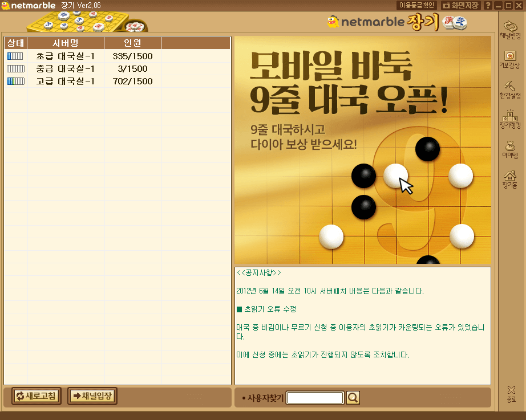Open 환경설정 settings hammer icon
Viewport: 526px width, 420px height.
(x=510, y=90)
